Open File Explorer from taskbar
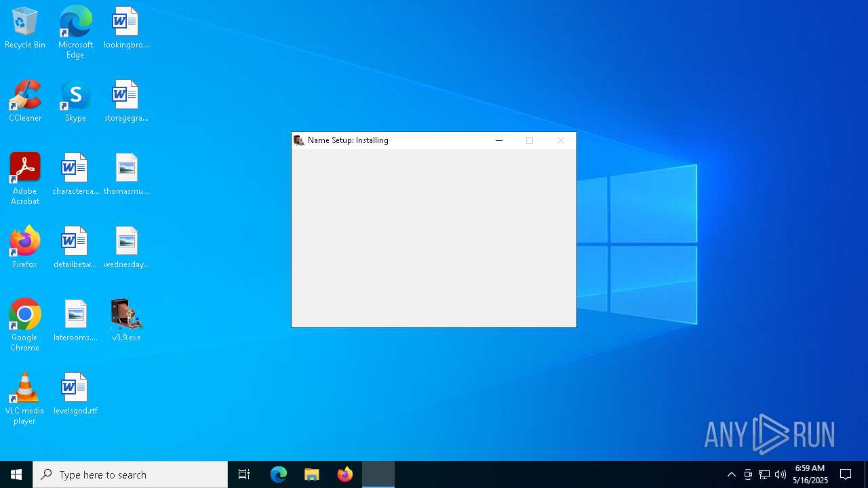 312,474
